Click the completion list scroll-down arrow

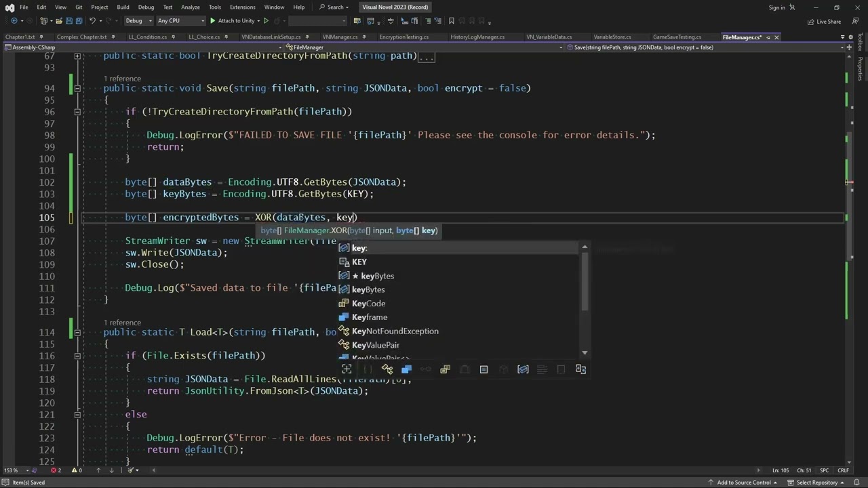pos(585,352)
